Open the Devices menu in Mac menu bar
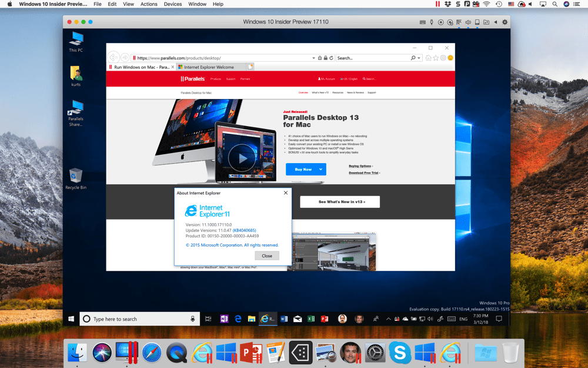 coord(173,4)
